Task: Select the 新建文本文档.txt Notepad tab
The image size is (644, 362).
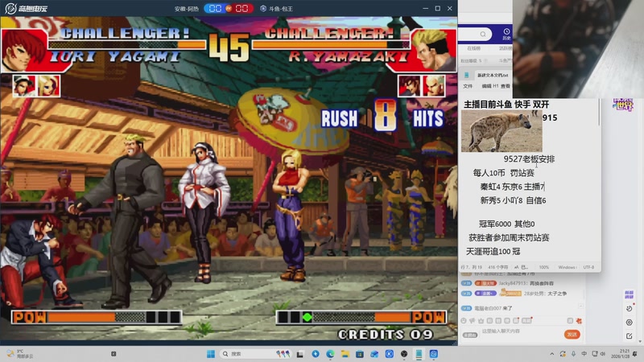Action: [493, 75]
